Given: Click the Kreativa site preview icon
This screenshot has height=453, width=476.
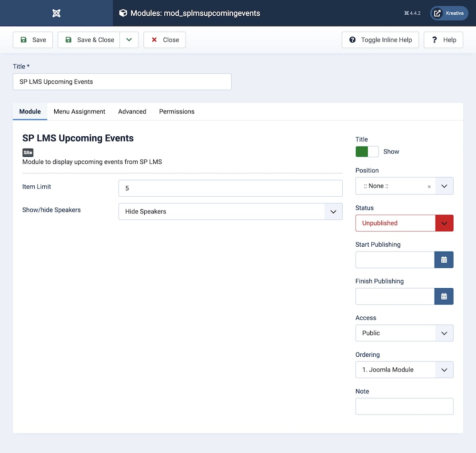Looking at the screenshot, I should tap(437, 13).
